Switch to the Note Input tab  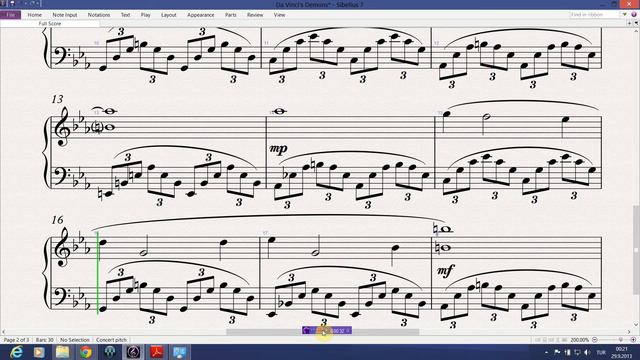[x=64, y=15]
